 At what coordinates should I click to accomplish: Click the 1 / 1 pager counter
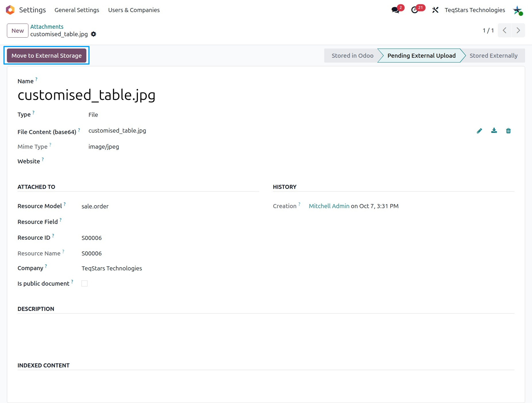click(488, 30)
